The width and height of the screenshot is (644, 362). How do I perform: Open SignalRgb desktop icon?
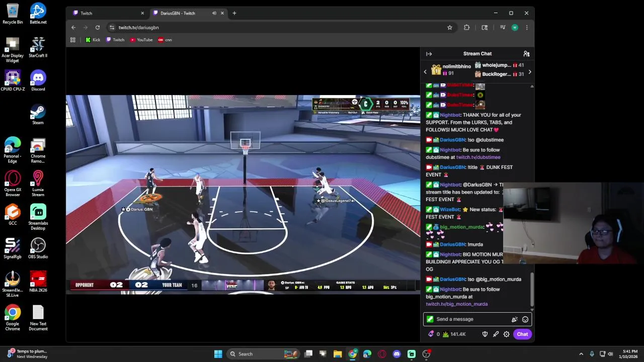click(13, 248)
